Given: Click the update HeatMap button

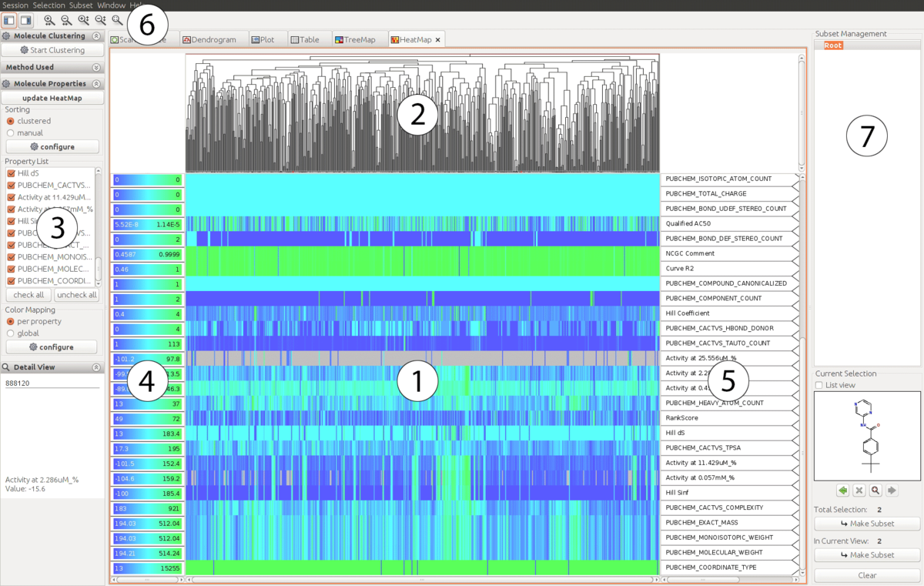Looking at the screenshot, I should pyautogui.click(x=52, y=99).
